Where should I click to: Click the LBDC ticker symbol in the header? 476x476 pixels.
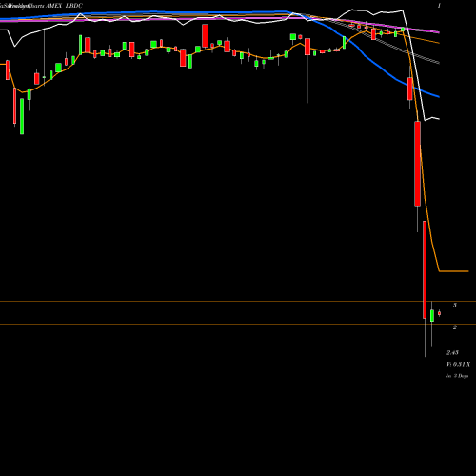74,6
